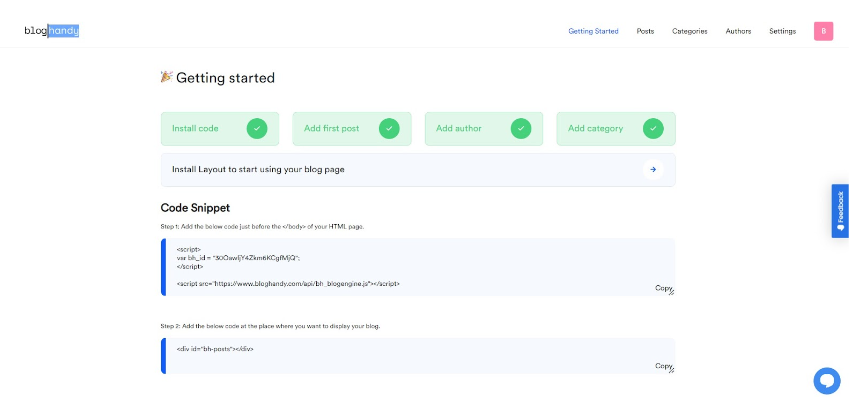Open the Settings page

point(782,31)
